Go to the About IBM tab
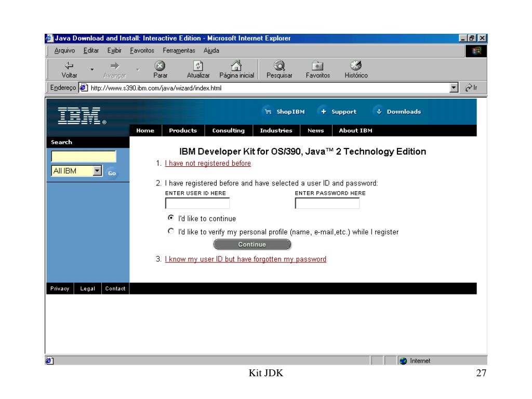The image size is (532, 399). click(x=355, y=130)
